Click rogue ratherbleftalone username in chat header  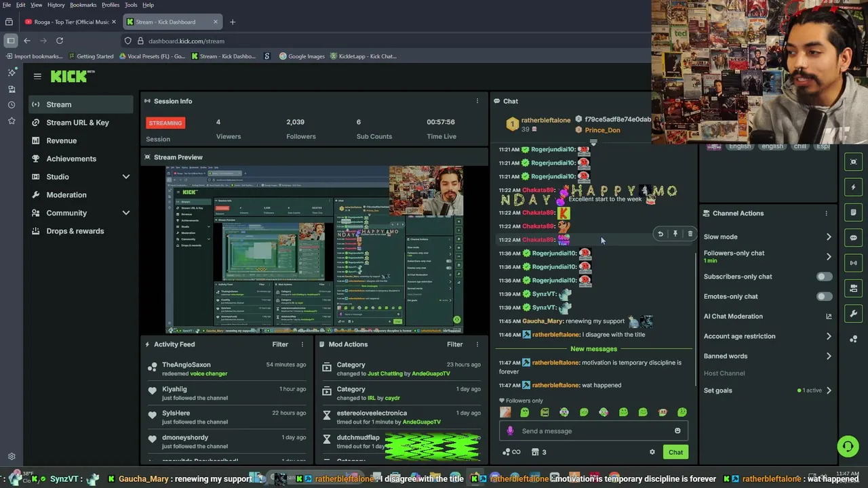(x=545, y=120)
